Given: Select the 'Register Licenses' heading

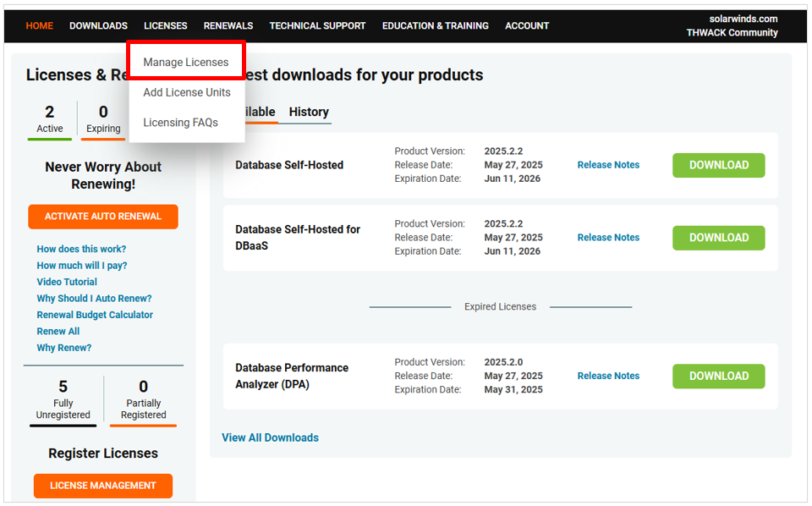Looking at the screenshot, I should tap(103, 454).
